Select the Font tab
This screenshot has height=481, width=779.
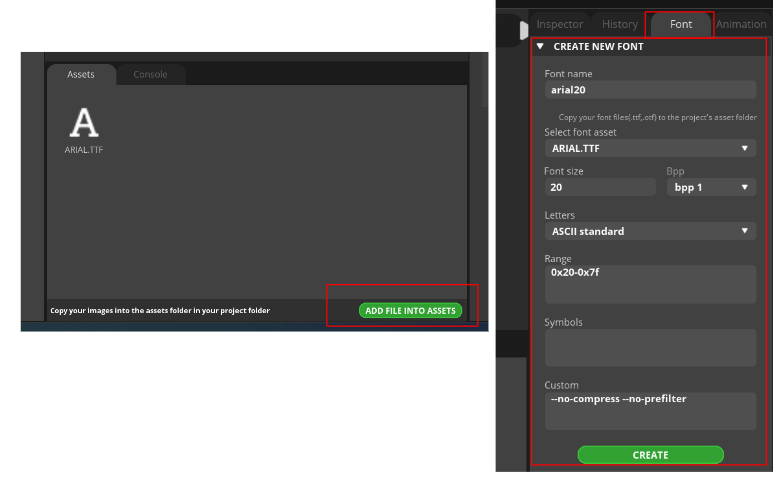click(x=681, y=24)
